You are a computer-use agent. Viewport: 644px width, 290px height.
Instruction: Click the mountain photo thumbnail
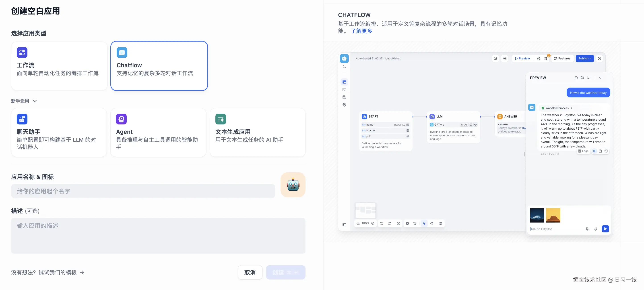[x=537, y=215]
